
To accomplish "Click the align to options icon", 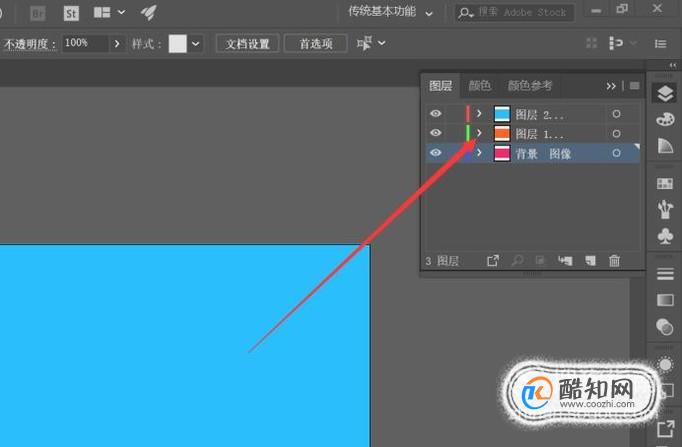I will (x=616, y=43).
